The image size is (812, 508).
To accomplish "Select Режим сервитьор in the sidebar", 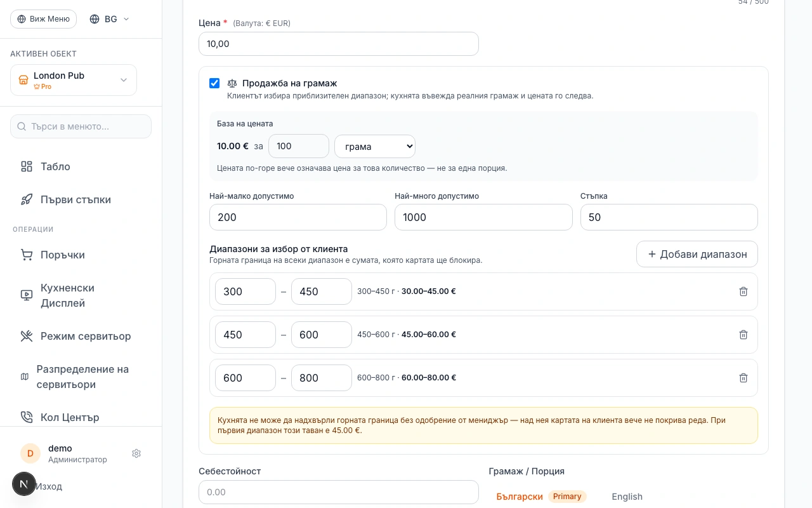I will click(x=81, y=336).
